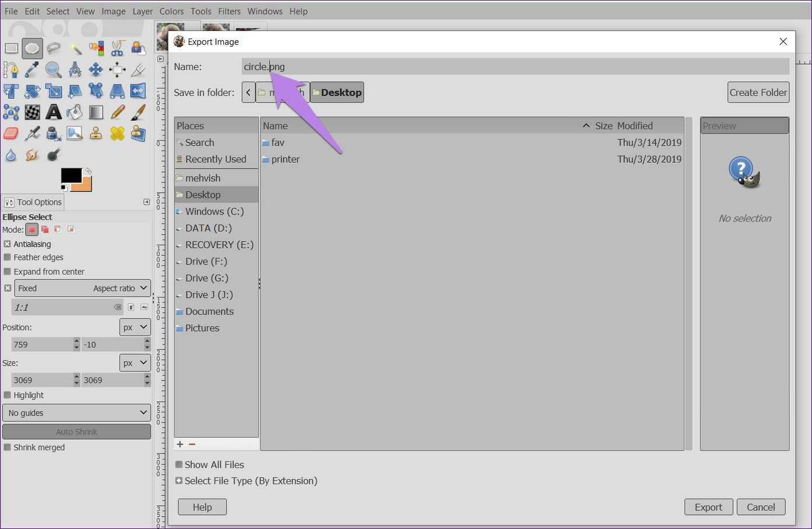This screenshot has height=529, width=812.
Task: Click the Export button
Action: pyautogui.click(x=709, y=507)
